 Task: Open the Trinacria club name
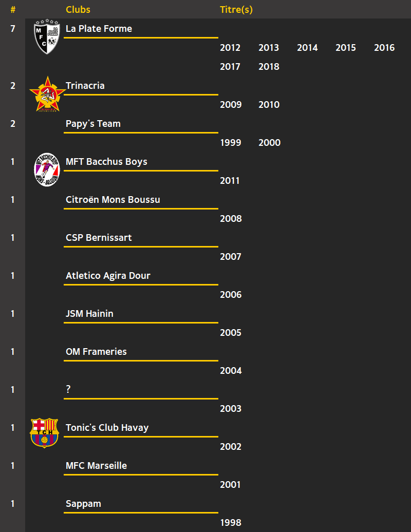point(85,85)
